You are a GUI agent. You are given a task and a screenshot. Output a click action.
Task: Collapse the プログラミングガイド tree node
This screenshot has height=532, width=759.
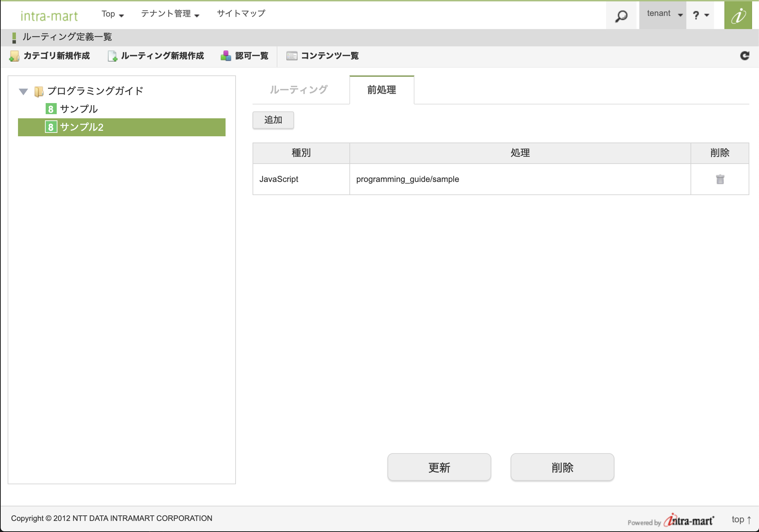pyautogui.click(x=23, y=92)
